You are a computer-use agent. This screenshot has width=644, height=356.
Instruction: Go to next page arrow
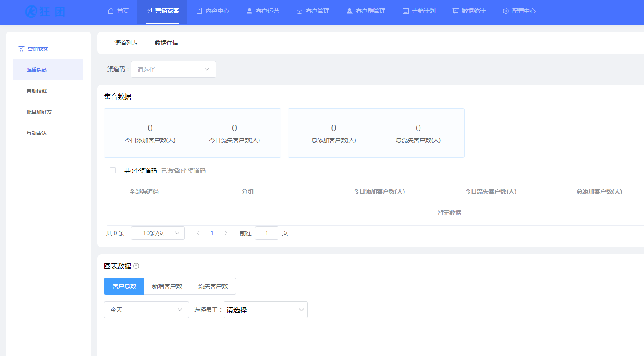tap(226, 233)
